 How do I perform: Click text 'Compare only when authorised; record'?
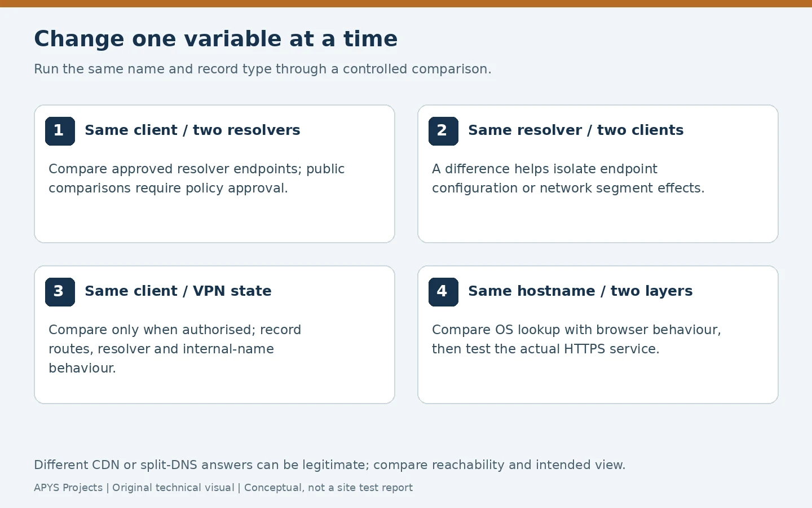click(175, 330)
